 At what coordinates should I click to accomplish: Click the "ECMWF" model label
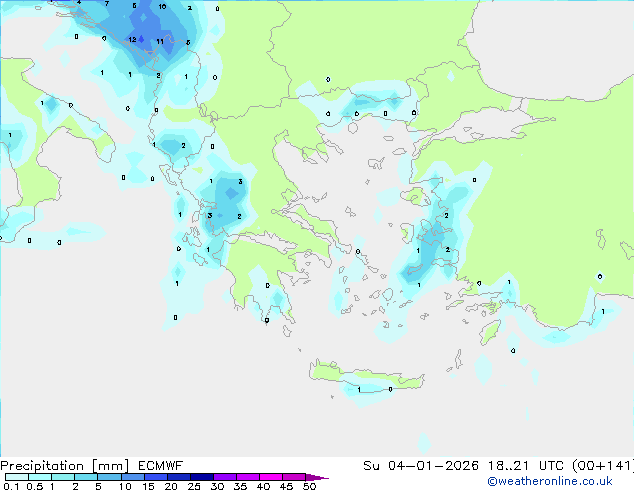161,466
